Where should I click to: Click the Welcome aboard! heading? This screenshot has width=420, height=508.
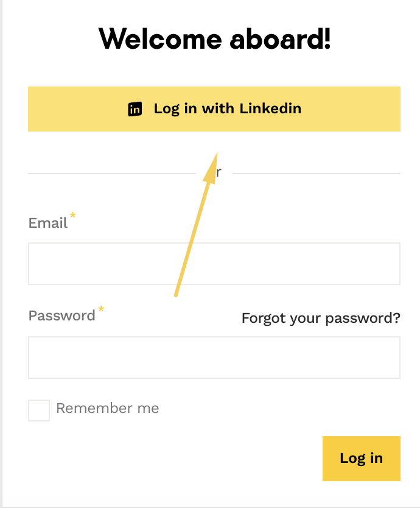[x=214, y=40]
